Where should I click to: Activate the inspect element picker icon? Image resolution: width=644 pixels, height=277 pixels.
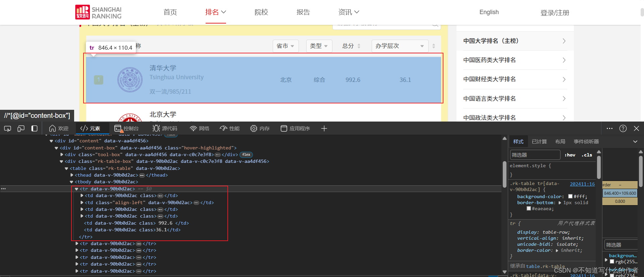point(7,129)
